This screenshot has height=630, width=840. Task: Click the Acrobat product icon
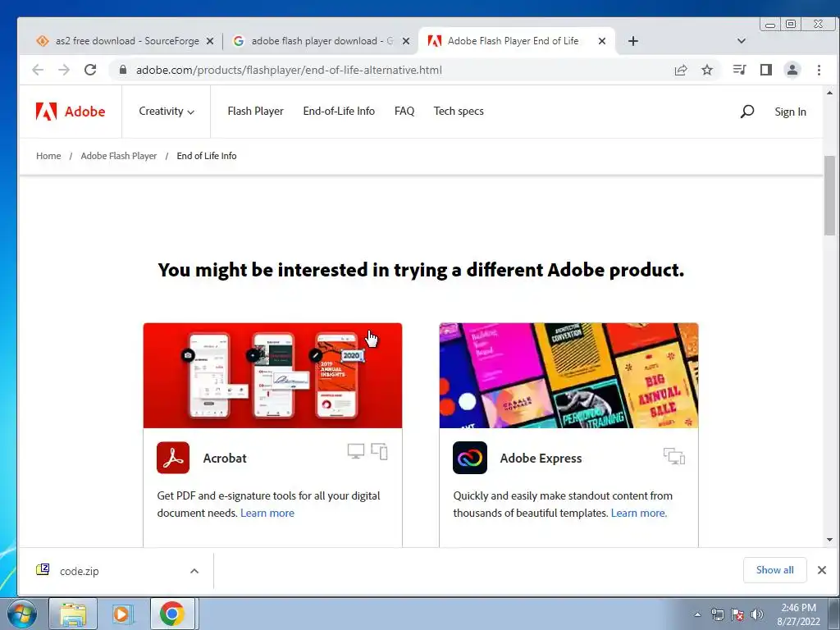pos(173,458)
